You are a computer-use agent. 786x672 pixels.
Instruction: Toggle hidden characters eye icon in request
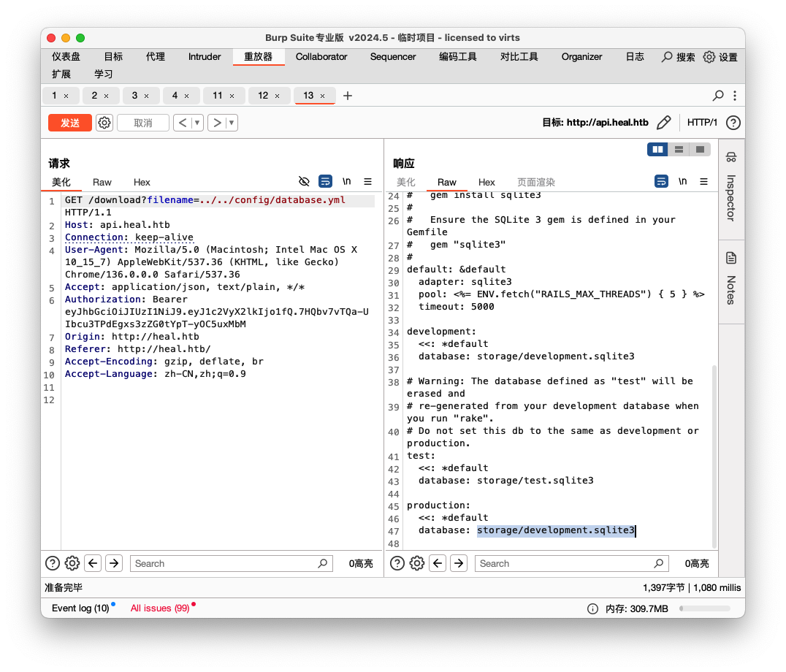(304, 181)
